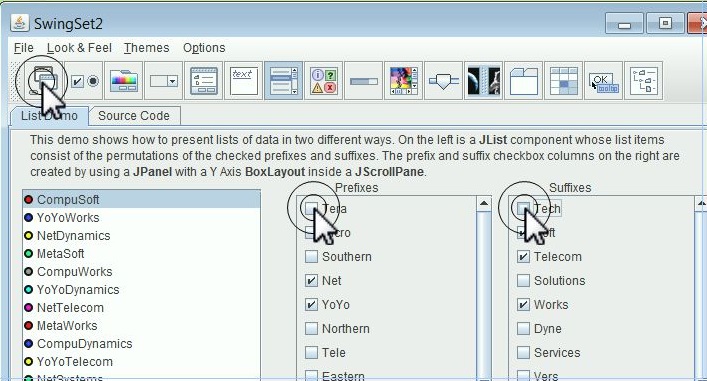707x381 pixels.
Task: Click the Java coffee cup window icon
Action: point(19,23)
